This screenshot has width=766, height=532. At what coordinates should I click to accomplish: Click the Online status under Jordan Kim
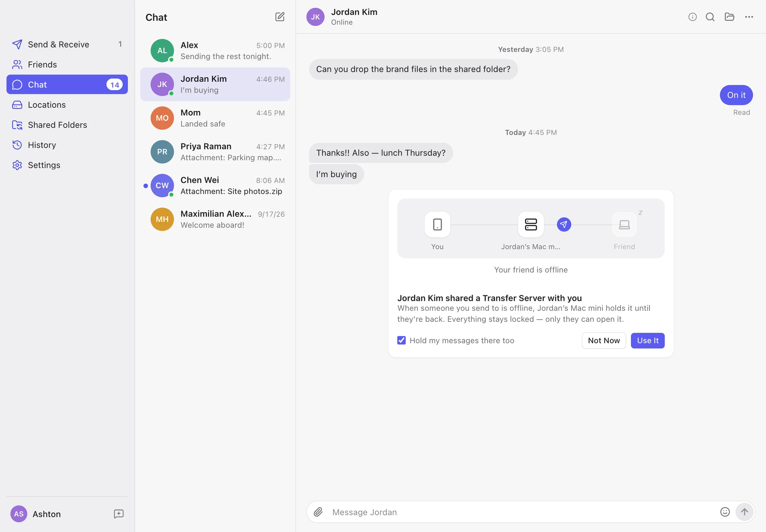(x=342, y=22)
